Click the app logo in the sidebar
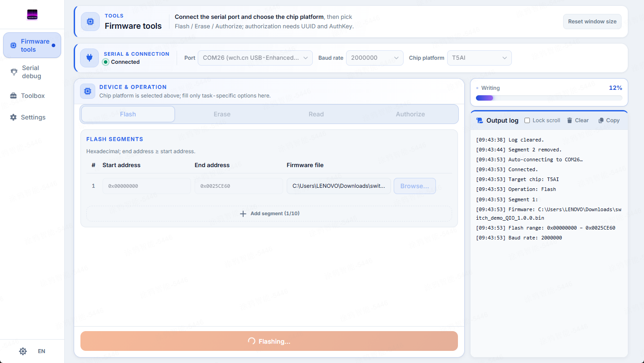 click(32, 15)
